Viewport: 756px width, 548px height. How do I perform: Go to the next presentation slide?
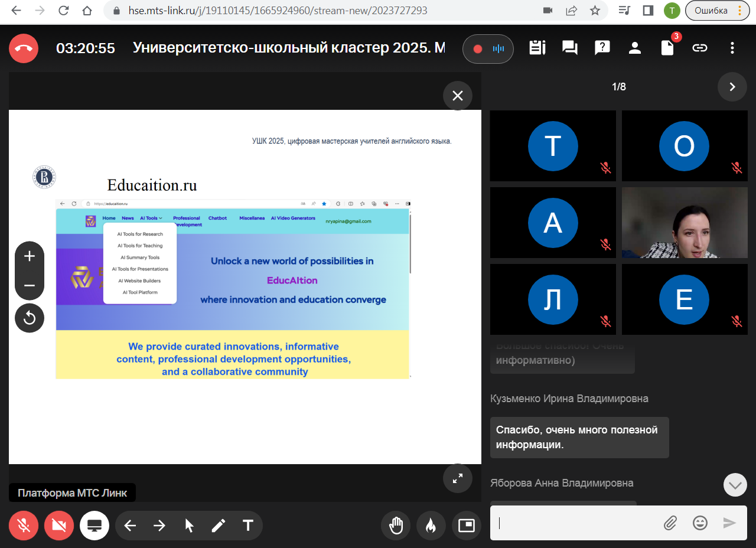(x=159, y=526)
